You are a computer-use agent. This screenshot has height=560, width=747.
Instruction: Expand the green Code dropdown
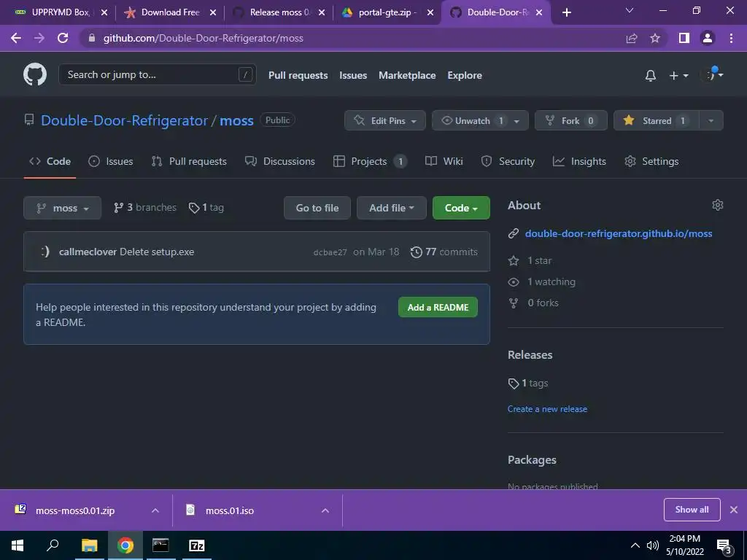coord(461,208)
